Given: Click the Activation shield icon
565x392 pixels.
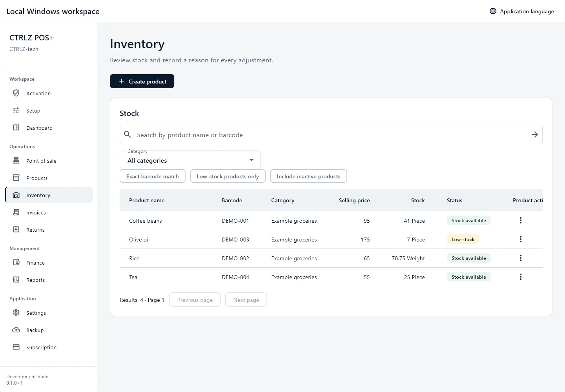Looking at the screenshot, I should (16, 93).
